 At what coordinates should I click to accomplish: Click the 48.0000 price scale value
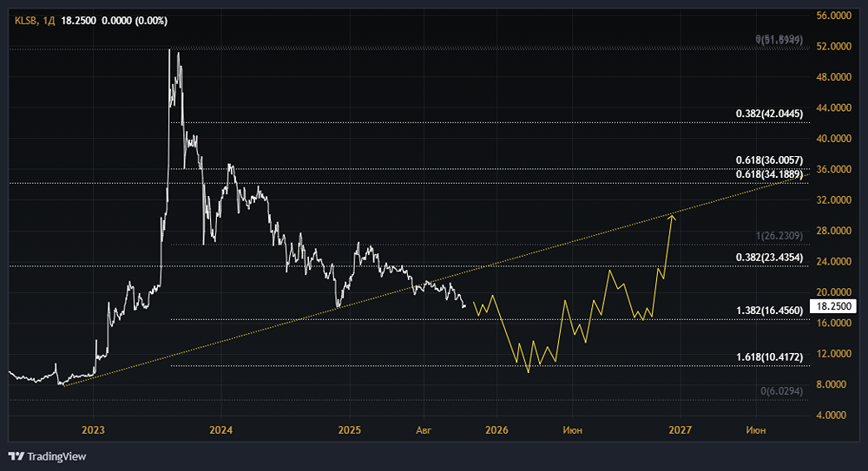coord(833,77)
